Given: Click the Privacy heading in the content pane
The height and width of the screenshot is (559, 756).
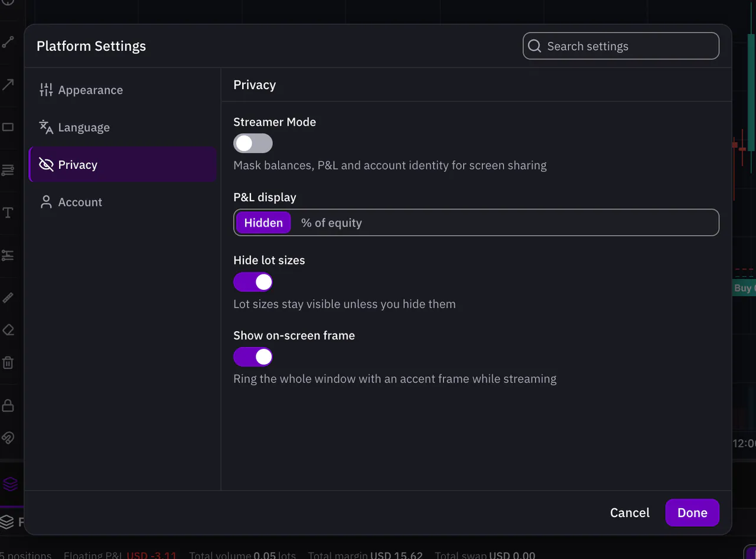Looking at the screenshot, I should 255,85.
